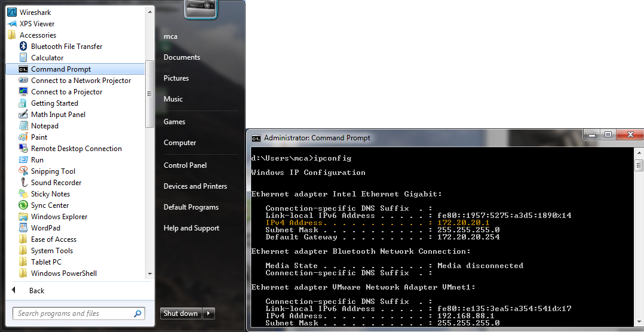This screenshot has width=644, height=332.
Task: Click the Remote Desktop Connection icon
Action: pyautogui.click(x=23, y=149)
